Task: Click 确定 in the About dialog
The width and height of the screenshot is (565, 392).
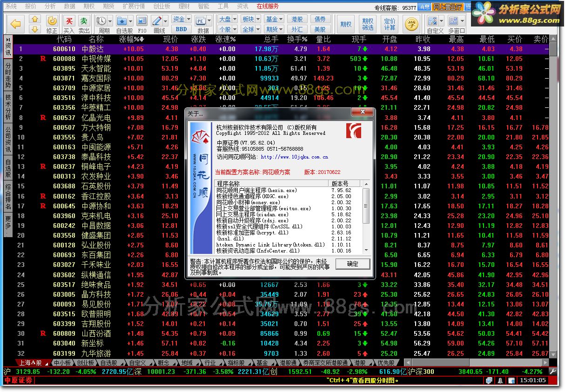Action: pyautogui.click(x=353, y=264)
